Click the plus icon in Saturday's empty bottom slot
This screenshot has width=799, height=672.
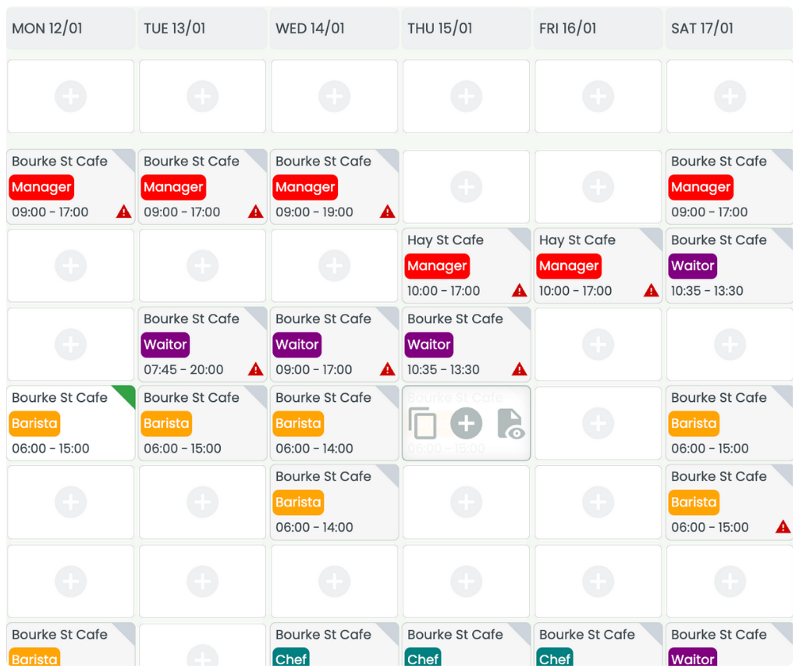[x=730, y=581]
